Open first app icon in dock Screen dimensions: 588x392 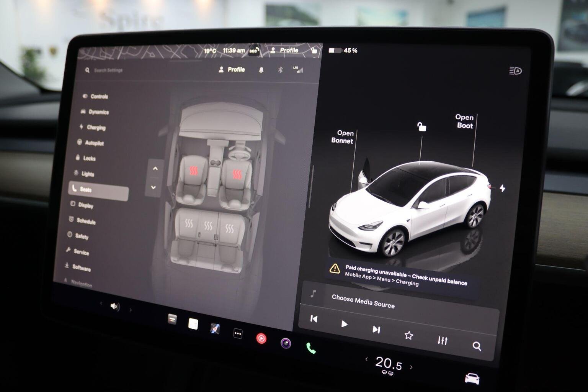tap(172, 319)
